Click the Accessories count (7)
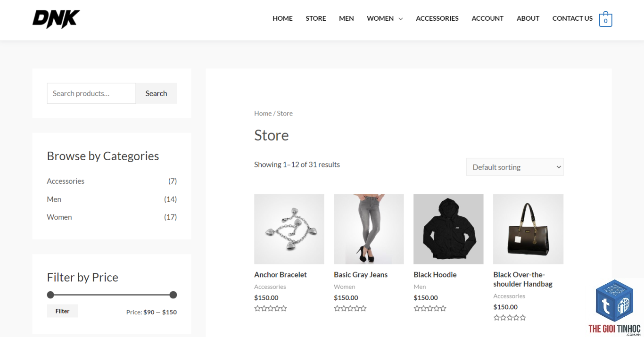 click(173, 181)
